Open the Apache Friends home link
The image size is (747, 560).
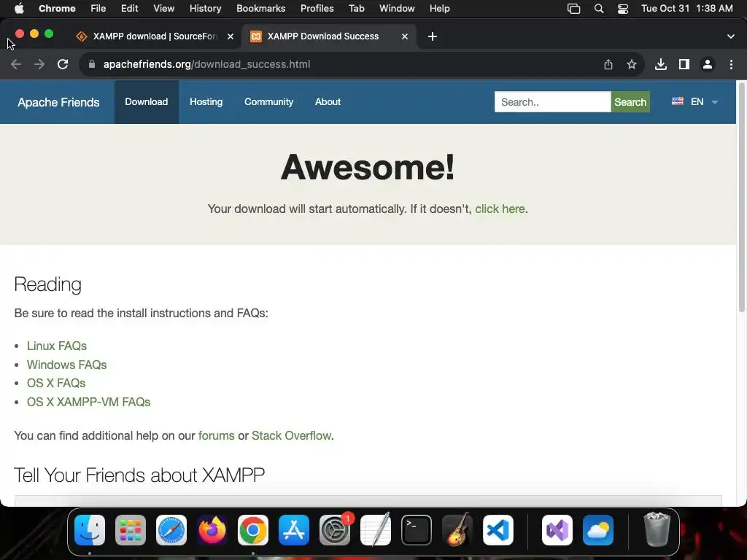pos(58,102)
